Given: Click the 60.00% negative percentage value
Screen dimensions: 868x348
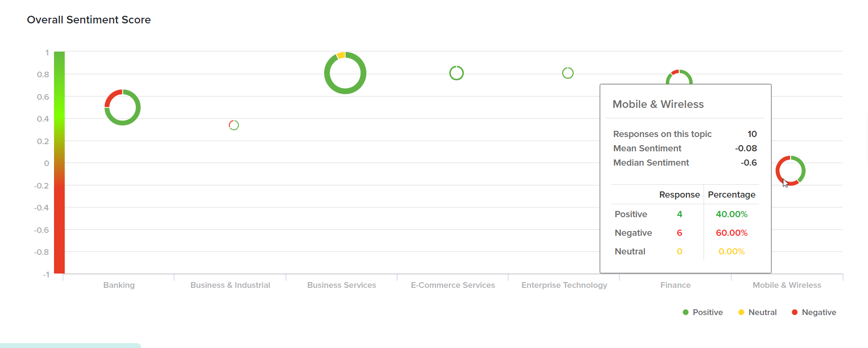Looking at the screenshot, I should pyautogui.click(x=731, y=233).
